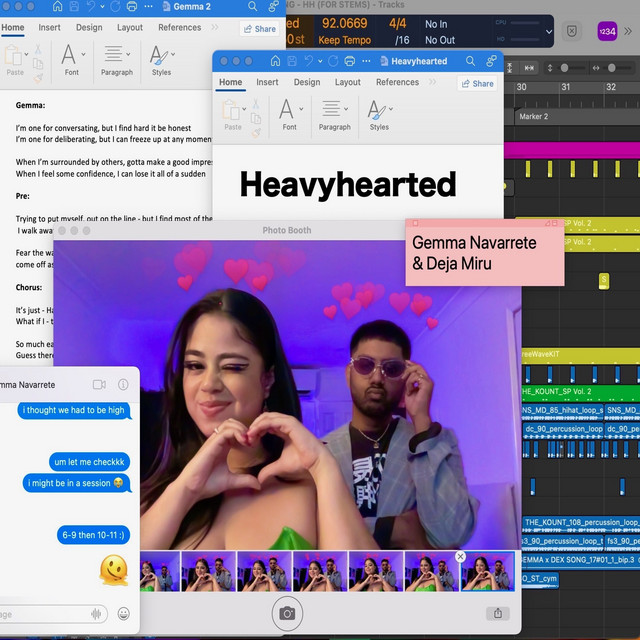Image resolution: width=640 pixels, height=640 pixels.
Task: Select the last Photo Booth thumbnail
Action: pos(487,571)
